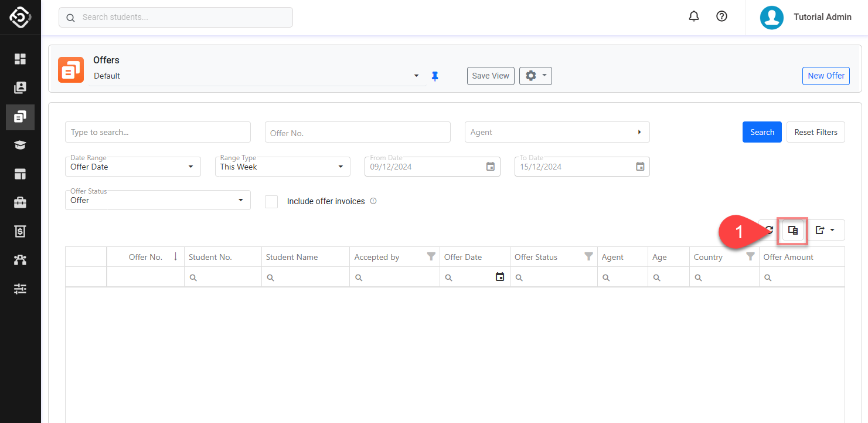Open the contacts card icon in sidebar

21,87
